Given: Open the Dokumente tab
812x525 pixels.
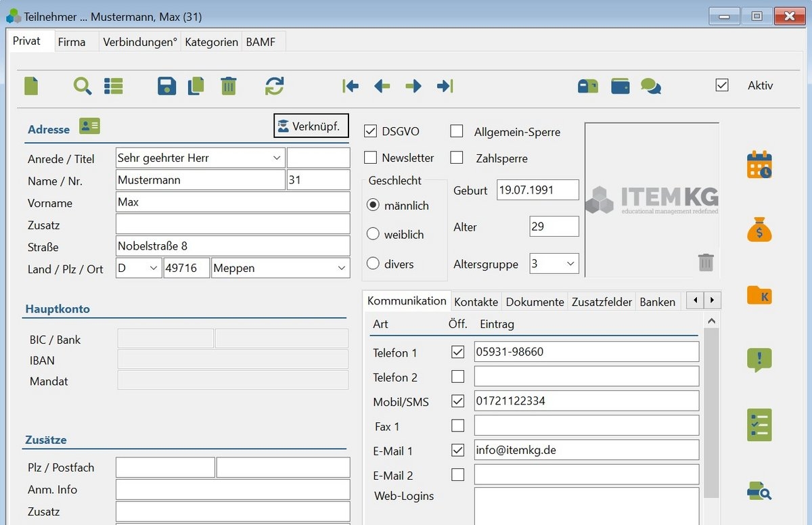Looking at the screenshot, I should (535, 302).
